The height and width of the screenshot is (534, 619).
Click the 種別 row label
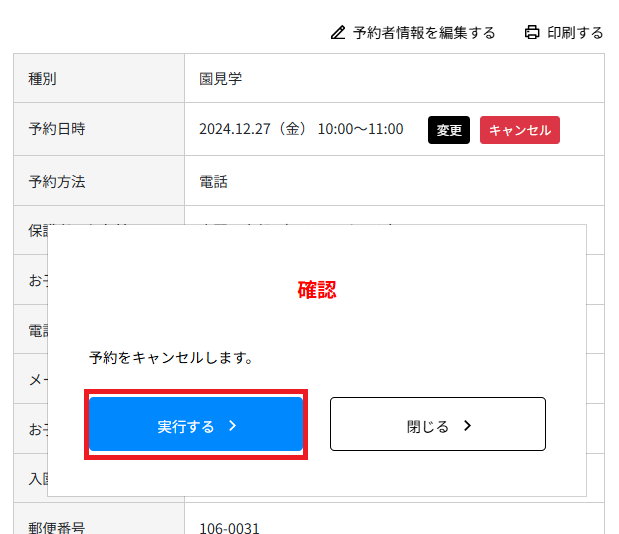pos(42,78)
